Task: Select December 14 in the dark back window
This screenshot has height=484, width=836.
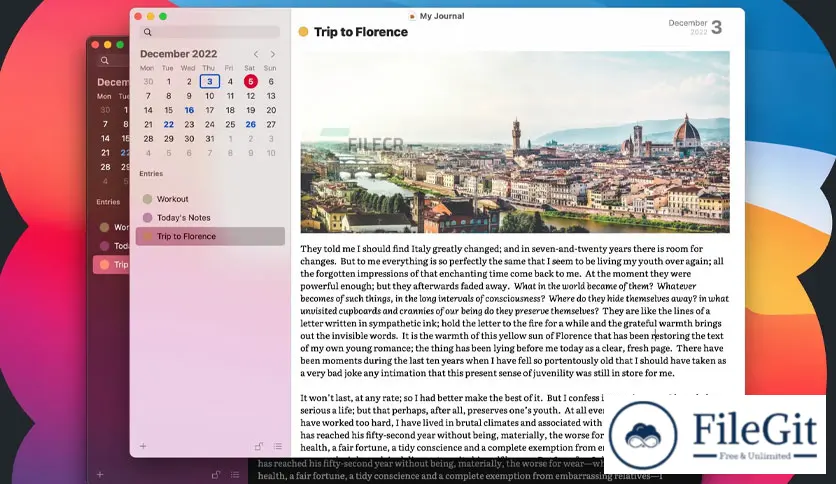Action: [x=105, y=138]
